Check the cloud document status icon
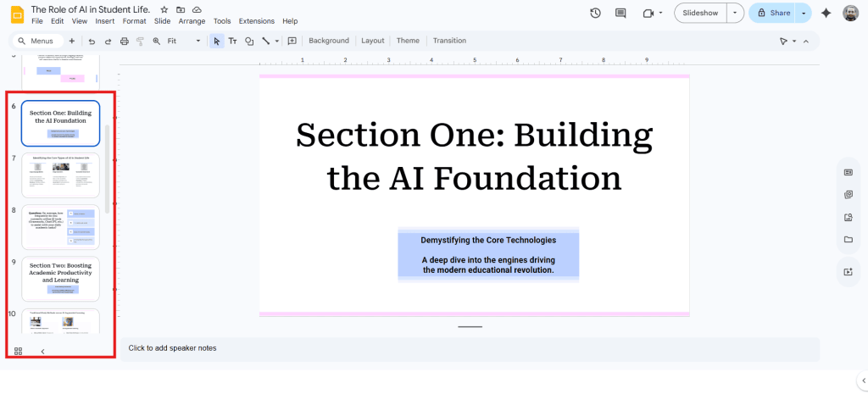This screenshot has width=868, height=394. click(x=197, y=10)
